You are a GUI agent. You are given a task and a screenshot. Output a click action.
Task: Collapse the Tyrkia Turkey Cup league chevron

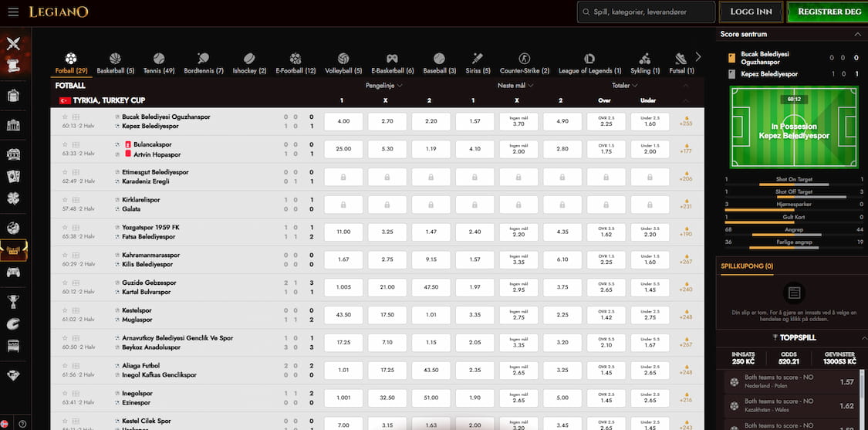coord(686,100)
